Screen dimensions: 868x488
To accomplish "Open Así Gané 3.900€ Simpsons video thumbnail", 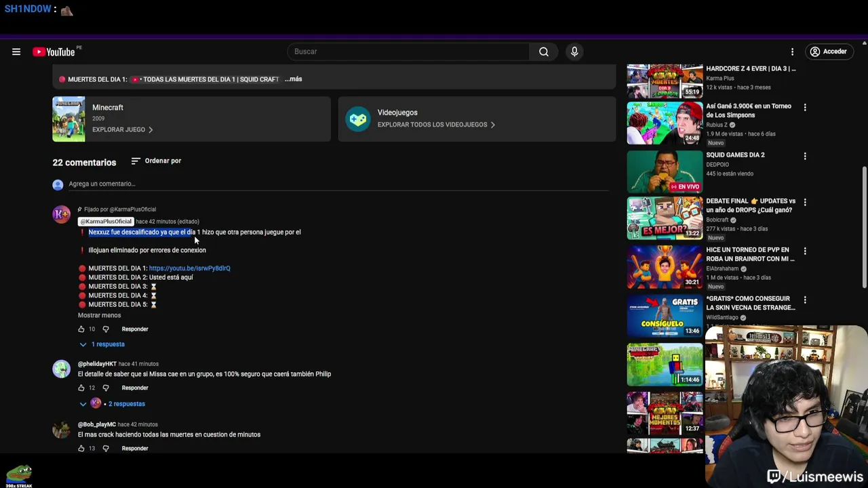I will 665,123.
